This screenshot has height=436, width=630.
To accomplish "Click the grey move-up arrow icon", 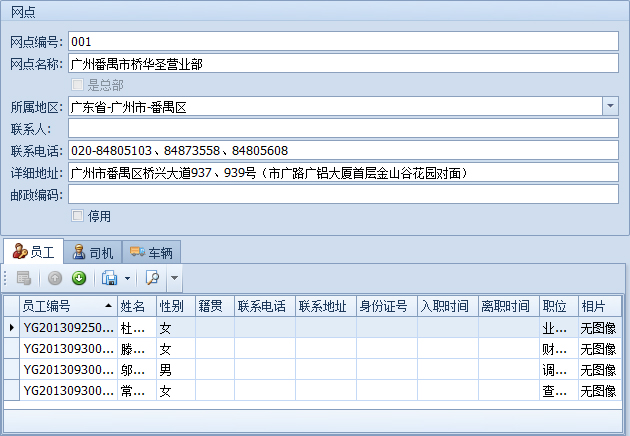I will point(56,278).
